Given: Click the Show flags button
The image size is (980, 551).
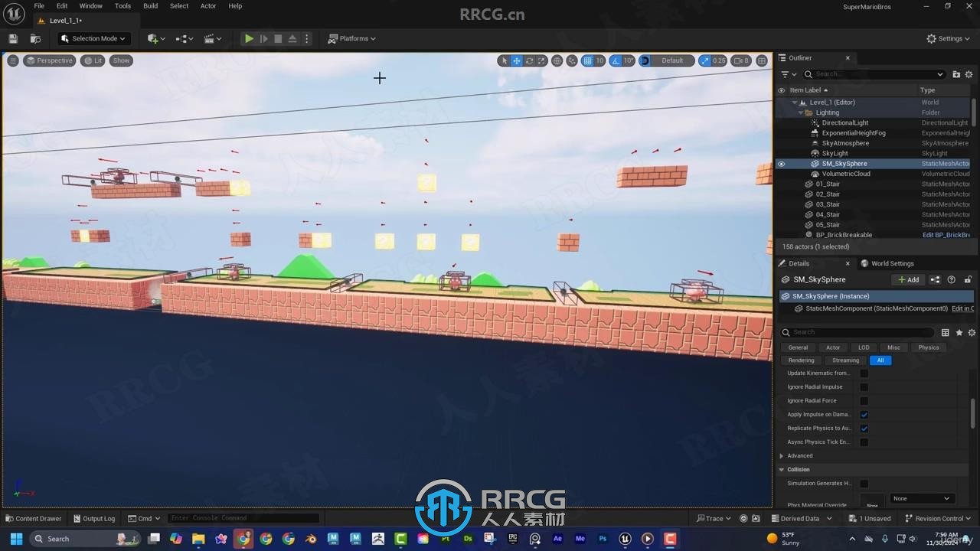Looking at the screenshot, I should [x=121, y=60].
